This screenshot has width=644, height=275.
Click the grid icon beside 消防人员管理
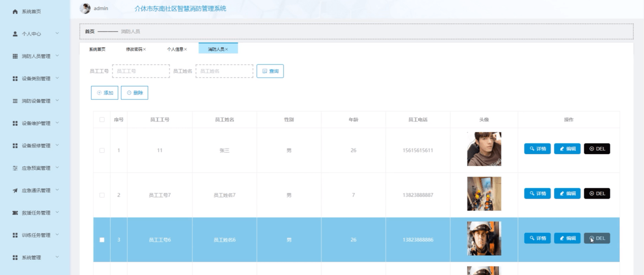pyautogui.click(x=15, y=56)
